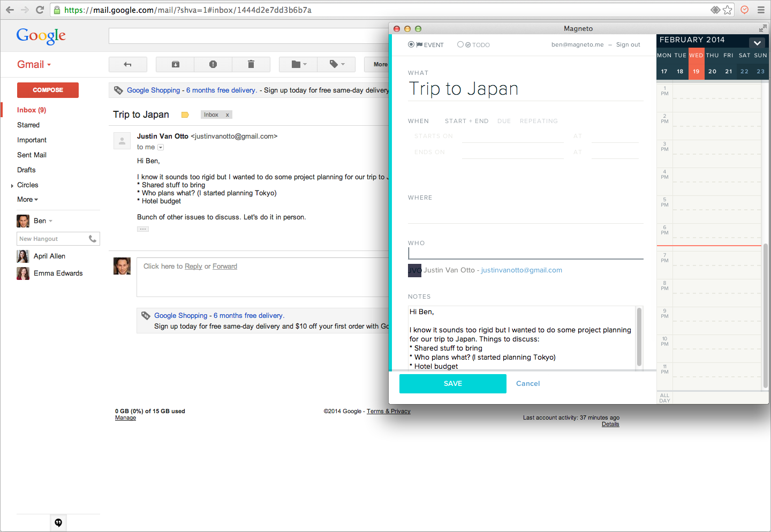The image size is (771, 532).
Task: Expand the Circles section in sidebar
Action: (x=12, y=185)
